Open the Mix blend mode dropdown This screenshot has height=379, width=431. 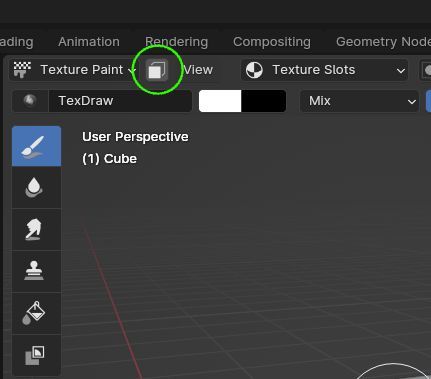tap(359, 101)
